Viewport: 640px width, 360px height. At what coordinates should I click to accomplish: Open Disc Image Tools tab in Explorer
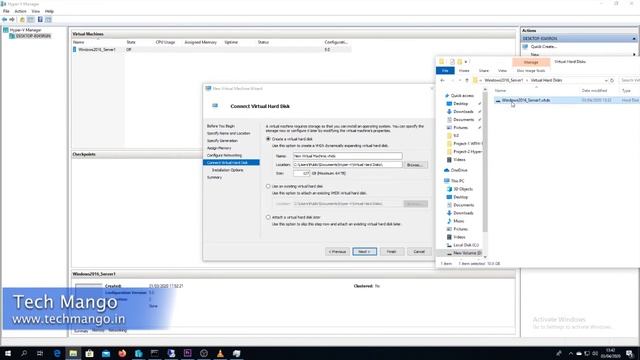[x=531, y=71]
